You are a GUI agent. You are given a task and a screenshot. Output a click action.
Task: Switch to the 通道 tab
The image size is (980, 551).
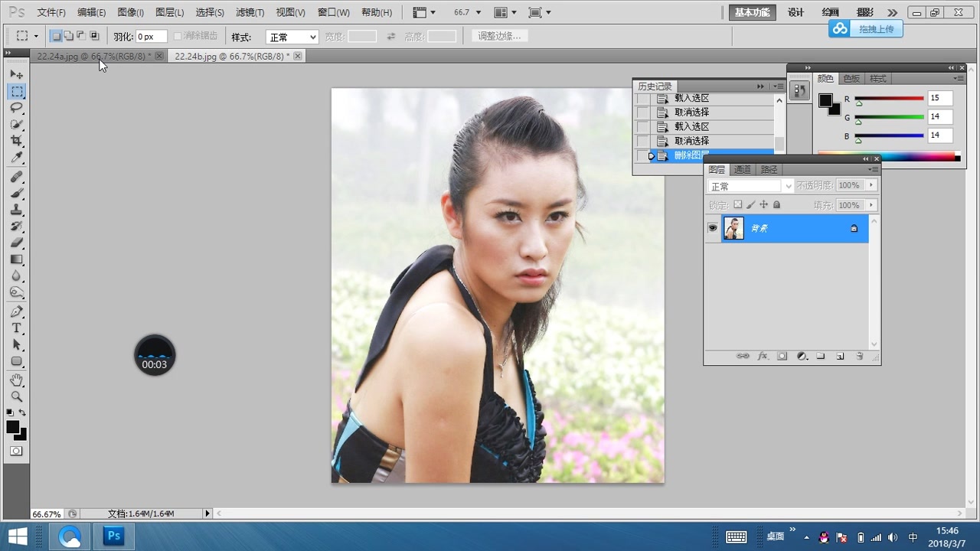coord(742,170)
